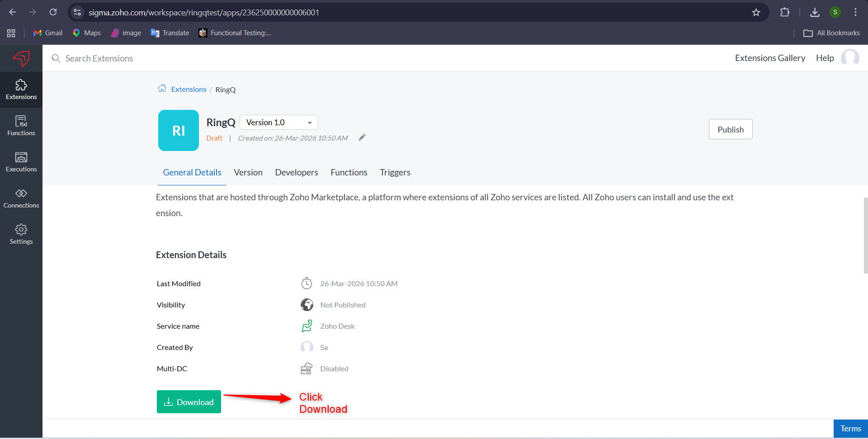Open Executions in the left sidebar
The width and height of the screenshot is (868, 439).
click(x=21, y=162)
